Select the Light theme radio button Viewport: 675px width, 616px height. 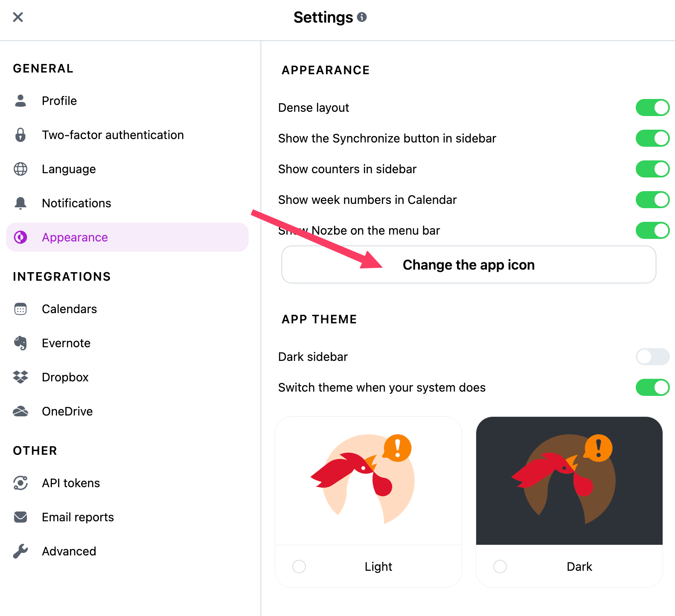click(299, 567)
